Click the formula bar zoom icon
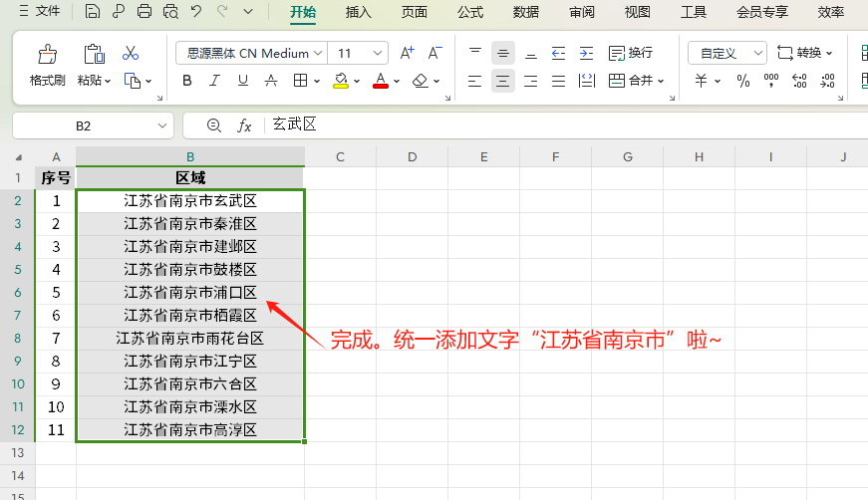This screenshot has width=868, height=500. (x=213, y=125)
